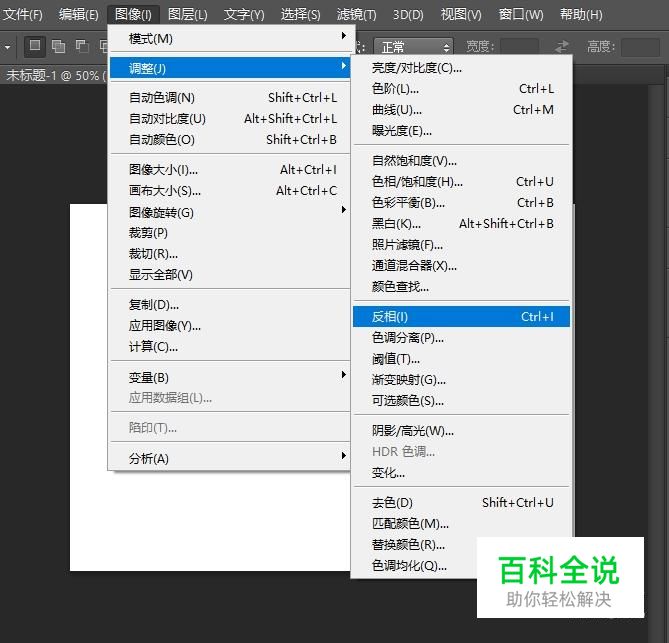This screenshot has width=669, height=643.
Task: Select the New Selection mode icon
Action: click(x=35, y=46)
